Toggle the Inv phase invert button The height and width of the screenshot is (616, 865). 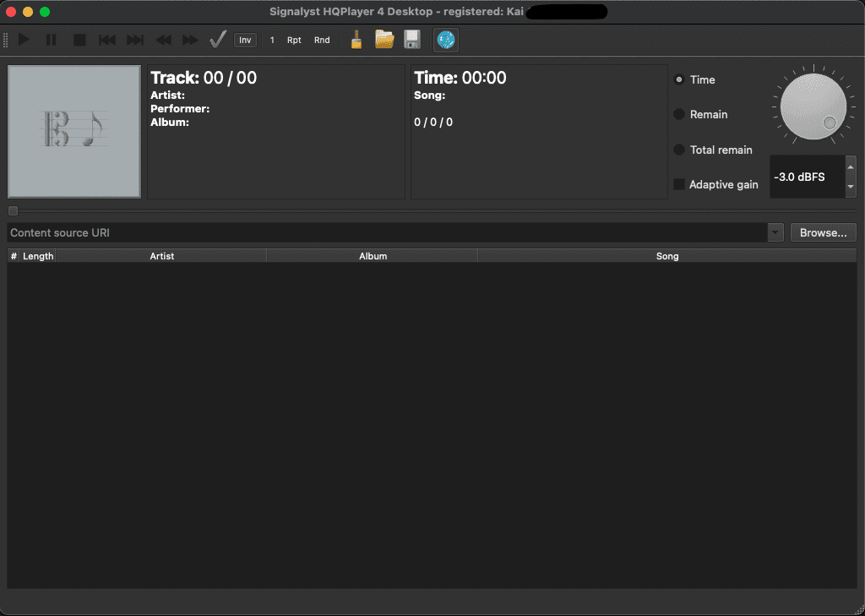tap(245, 41)
